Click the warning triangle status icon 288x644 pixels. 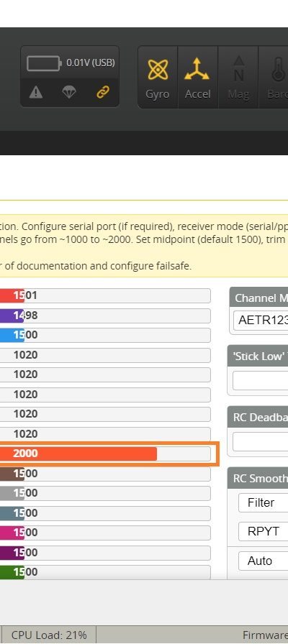click(36, 93)
